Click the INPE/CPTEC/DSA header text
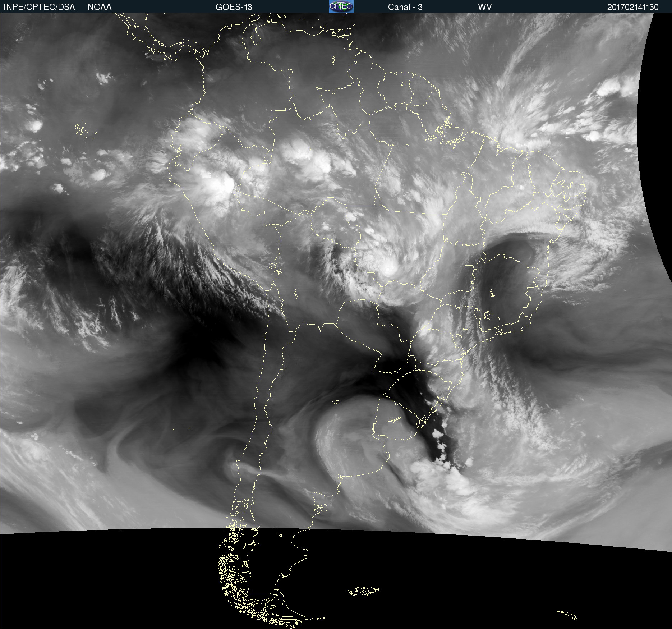The width and height of the screenshot is (672, 629). (39, 7)
